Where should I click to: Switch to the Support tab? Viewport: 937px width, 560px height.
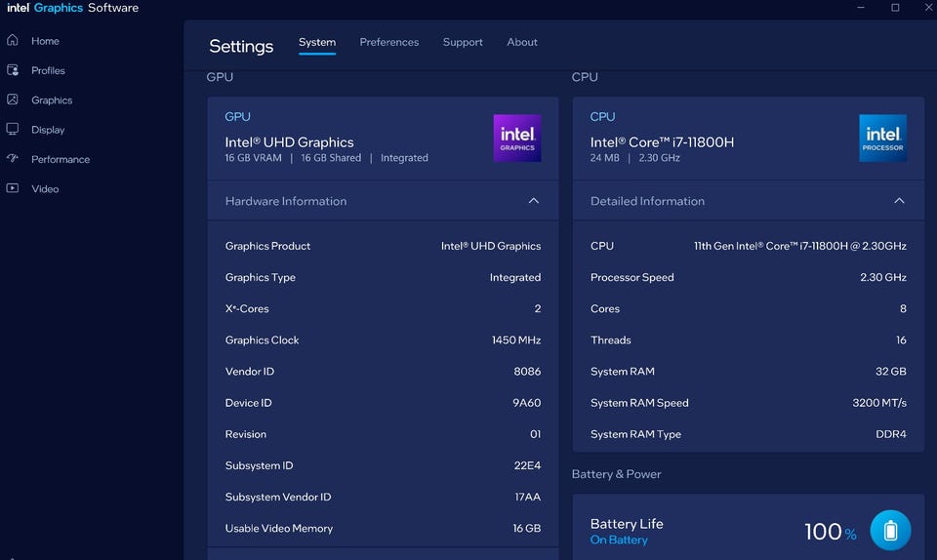(x=463, y=42)
